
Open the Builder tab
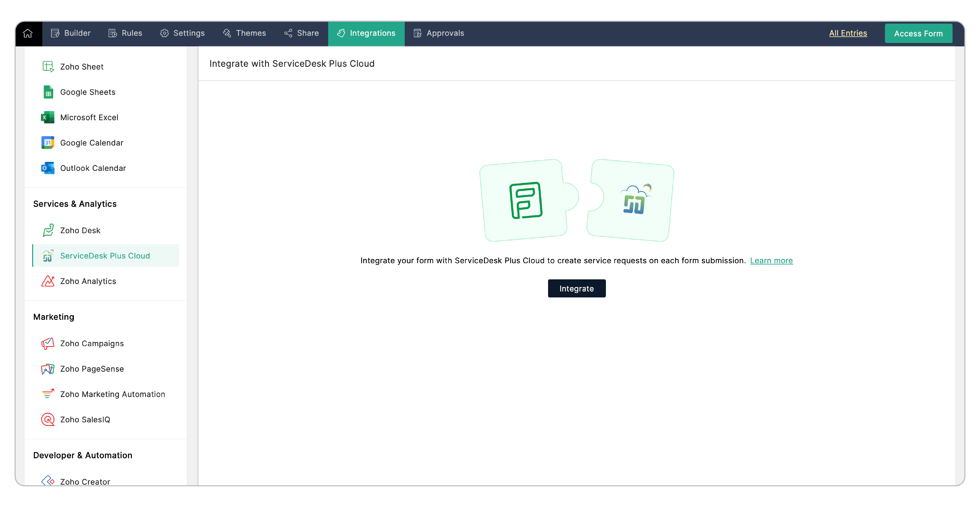click(x=71, y=33)
